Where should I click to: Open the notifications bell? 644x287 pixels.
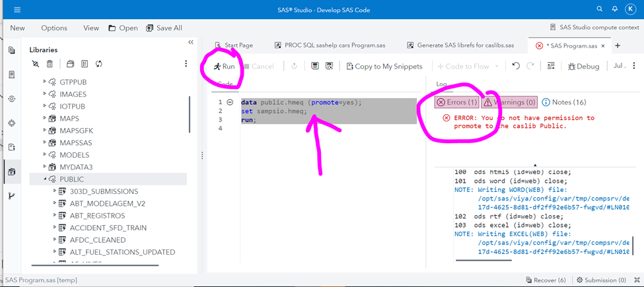tap(614, 9)
